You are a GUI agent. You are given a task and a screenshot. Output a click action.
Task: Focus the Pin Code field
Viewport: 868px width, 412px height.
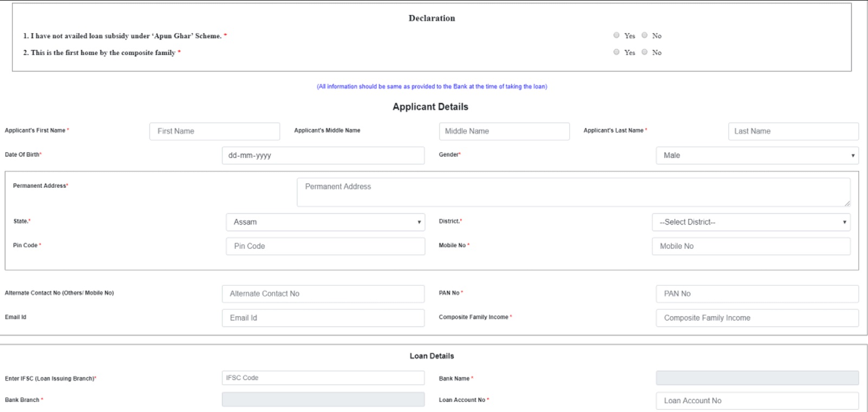click(325, 246)
